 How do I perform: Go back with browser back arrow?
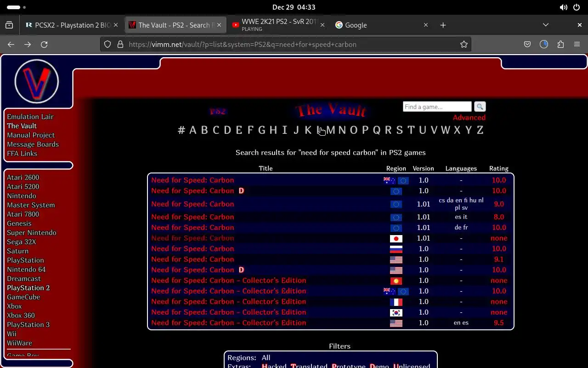coord(11,44)
